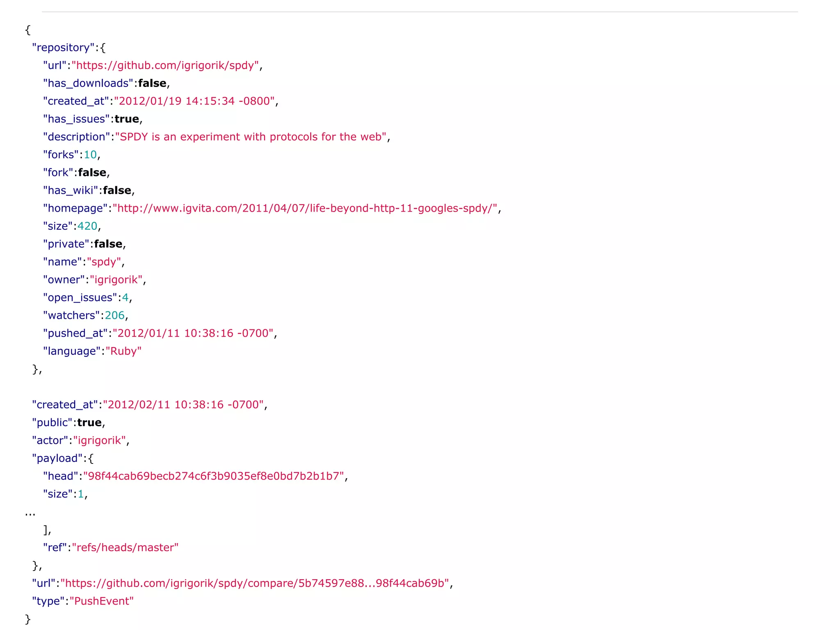Click the payload size value 1

[x=81, y=494]
